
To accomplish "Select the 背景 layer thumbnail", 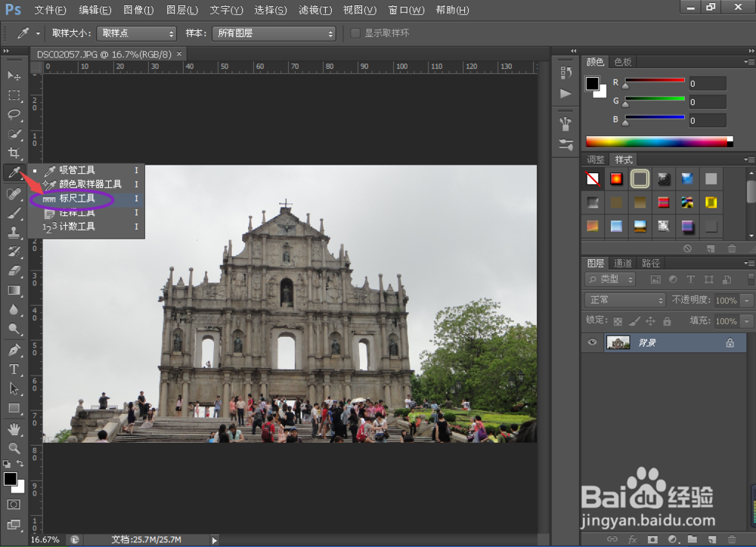I will tap(618, 343).
